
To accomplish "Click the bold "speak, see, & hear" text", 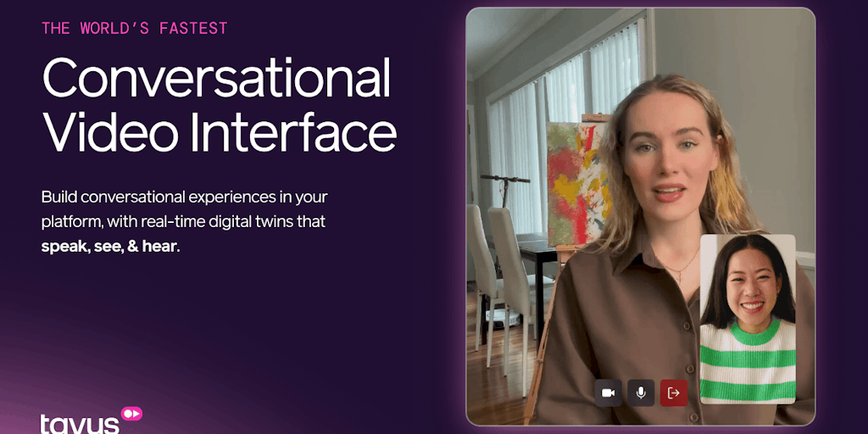I will coord(111,247).
